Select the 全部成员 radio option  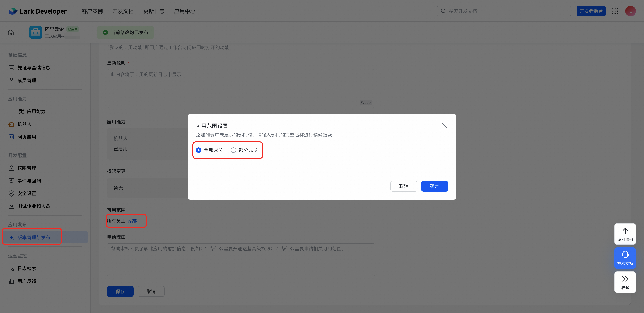tap(199, 150)
